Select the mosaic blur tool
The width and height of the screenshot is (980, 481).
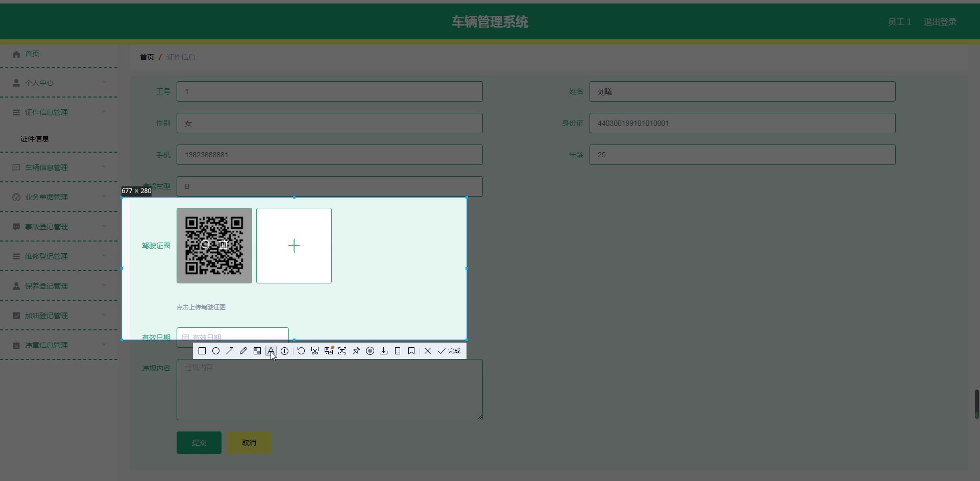point(257,351)
